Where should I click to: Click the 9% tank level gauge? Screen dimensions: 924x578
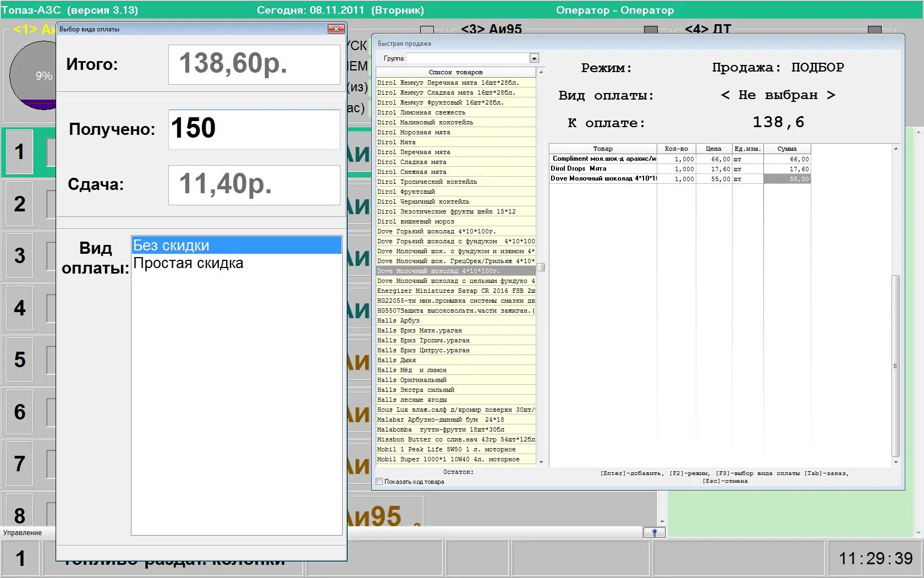(x=34, y=75)
